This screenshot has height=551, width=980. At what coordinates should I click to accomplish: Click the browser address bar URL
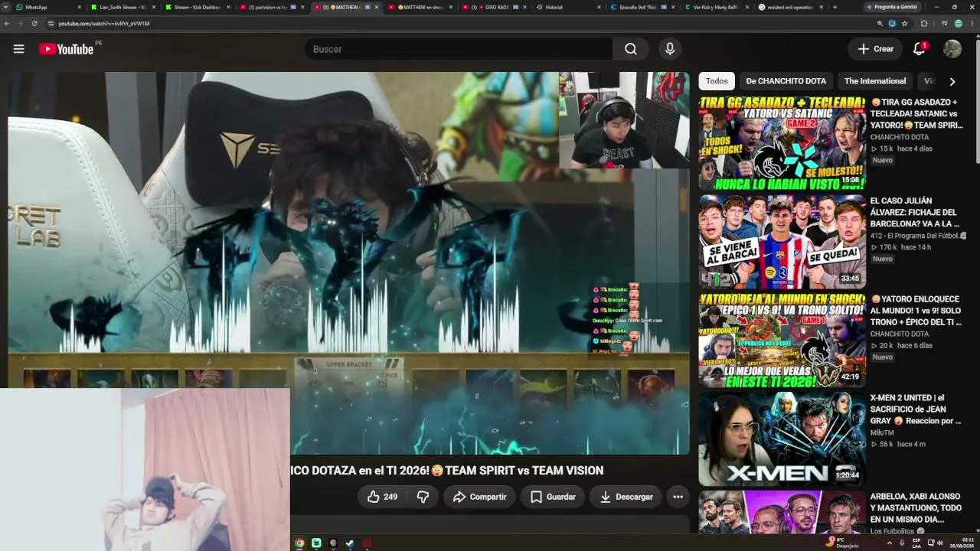[x=104, y=24]
